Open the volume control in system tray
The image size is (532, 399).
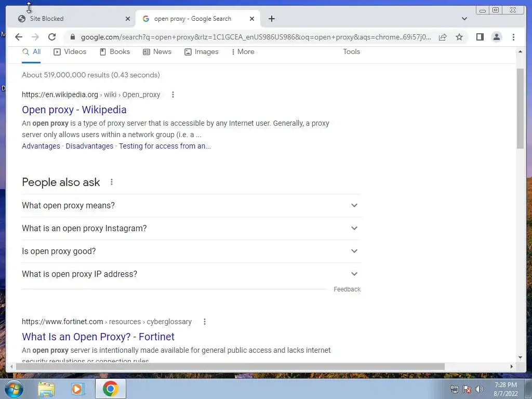tap(480, 389)
